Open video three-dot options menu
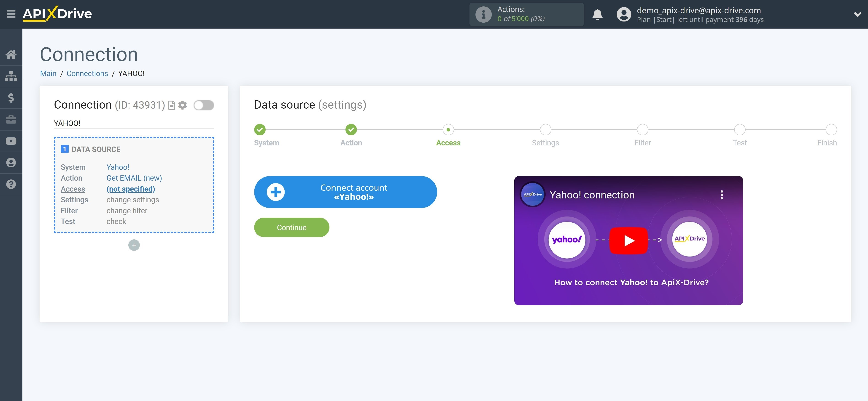This screenshot has height=401, width=868. [721, 195]
